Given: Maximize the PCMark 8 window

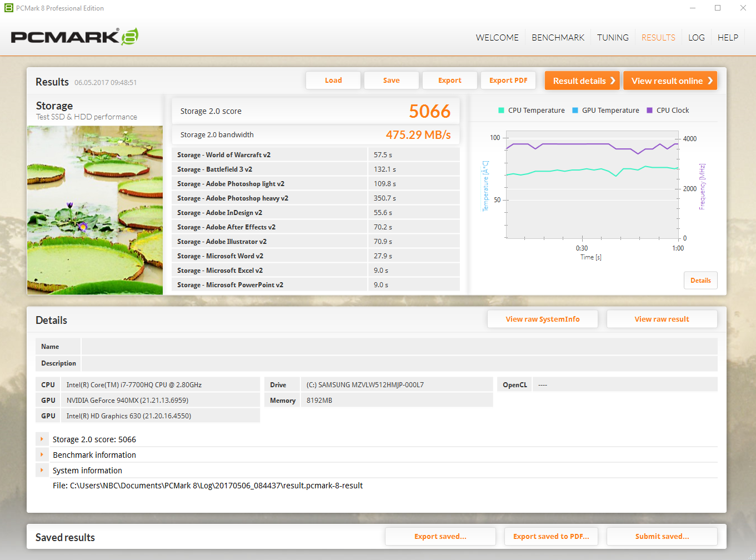Looking at the screenshot, I should (718, 8).
